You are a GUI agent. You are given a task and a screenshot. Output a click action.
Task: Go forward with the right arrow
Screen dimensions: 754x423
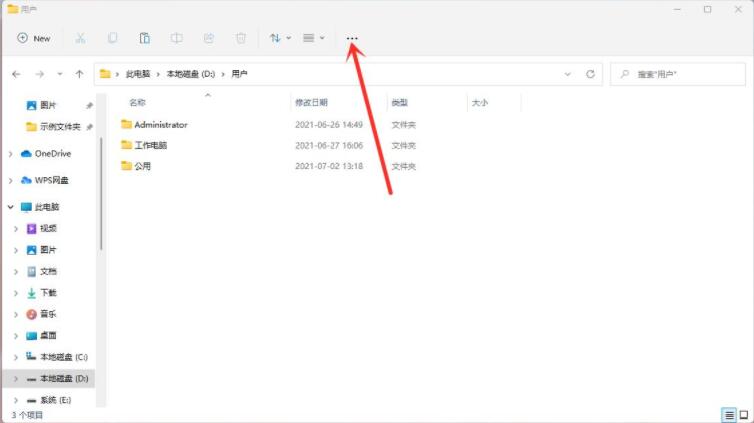39,74
